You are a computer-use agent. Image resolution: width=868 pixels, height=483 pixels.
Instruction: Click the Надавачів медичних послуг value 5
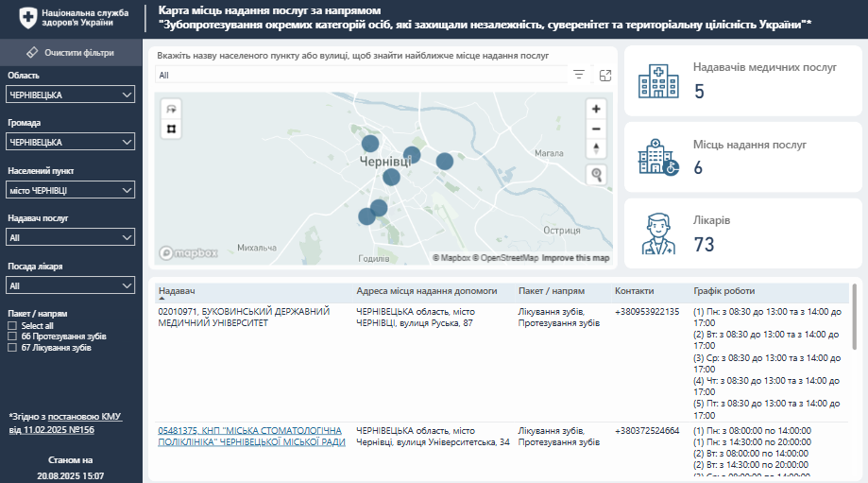699,92
